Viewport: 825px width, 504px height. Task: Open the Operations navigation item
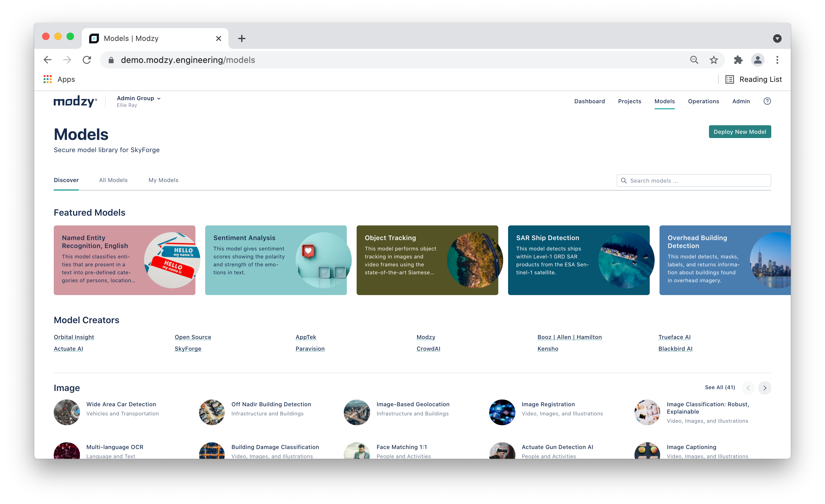(x=703, y=101)
